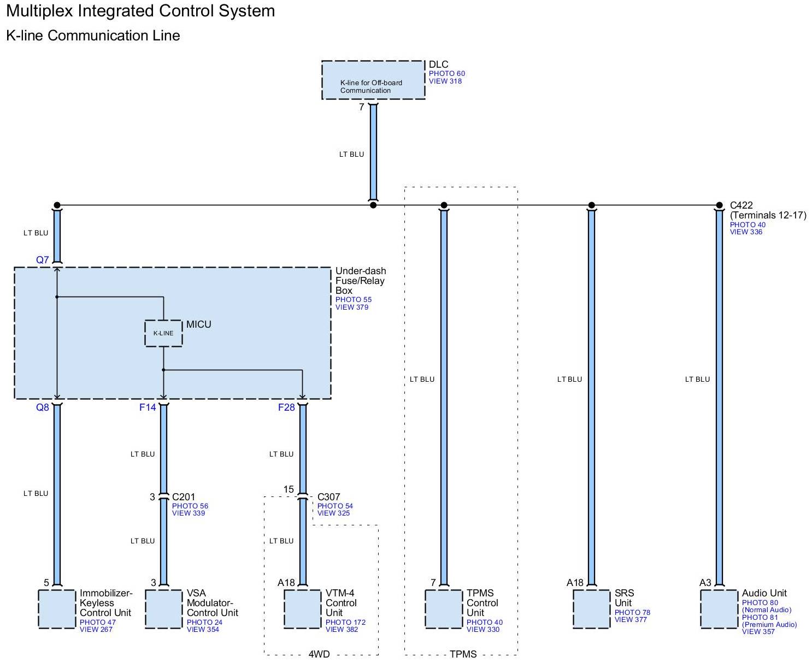Open PHOTO 60 link beside DLC

click(x=446, y=74)
